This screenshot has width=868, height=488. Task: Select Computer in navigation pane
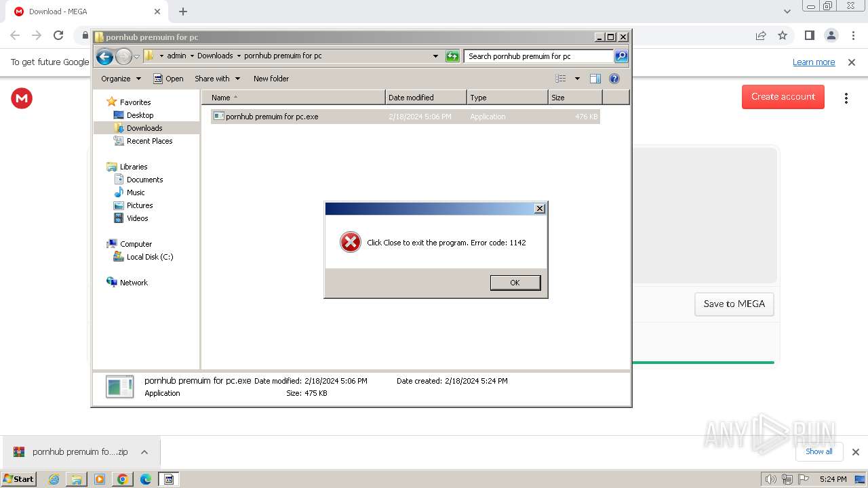tap(136, 244)
